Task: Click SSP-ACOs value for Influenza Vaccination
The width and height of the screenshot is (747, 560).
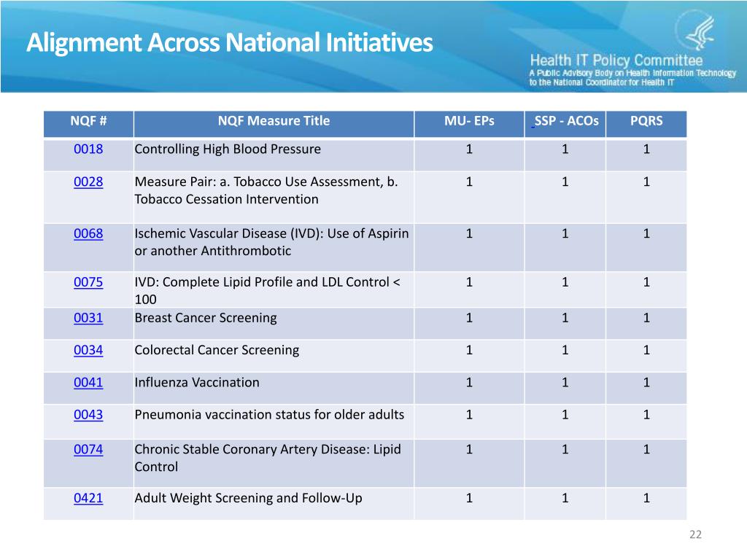Action: 565,383
